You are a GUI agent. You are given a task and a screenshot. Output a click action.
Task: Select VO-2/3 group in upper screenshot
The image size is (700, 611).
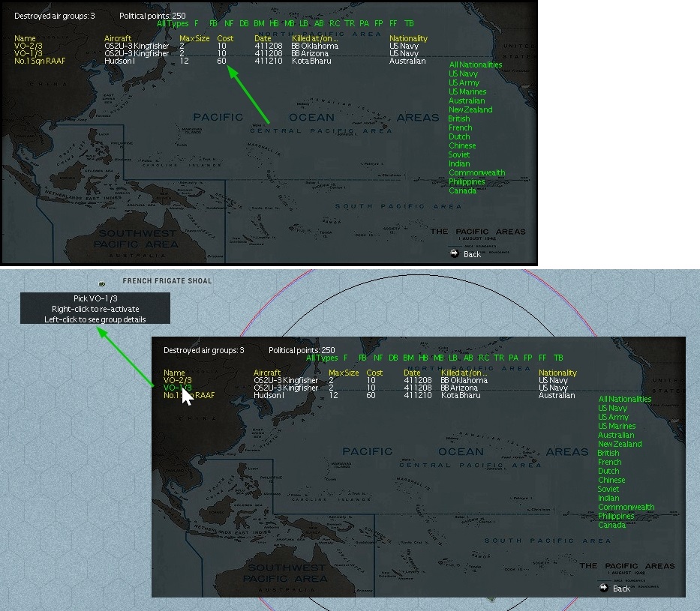pos(28,46)
